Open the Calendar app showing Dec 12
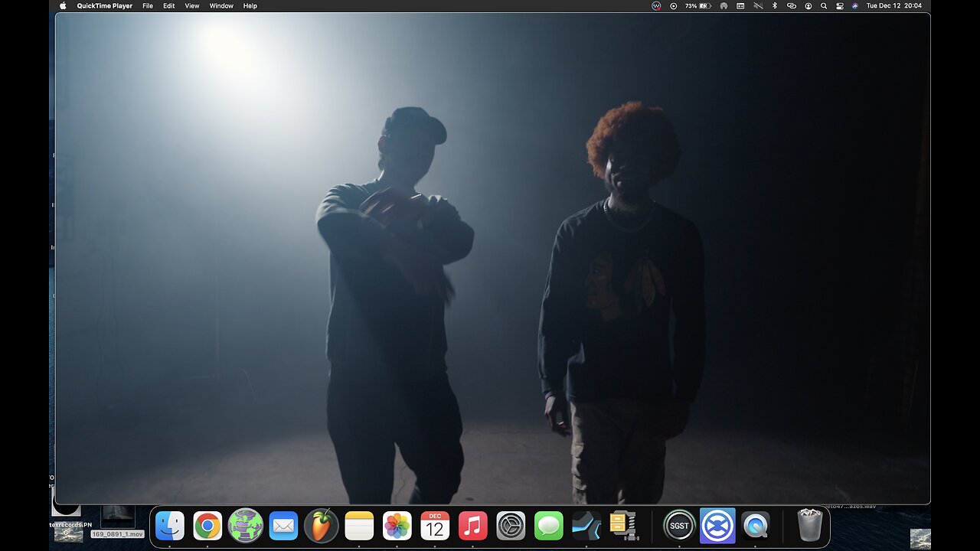This screenshot has height=551, width=980. tap(435, 526)
